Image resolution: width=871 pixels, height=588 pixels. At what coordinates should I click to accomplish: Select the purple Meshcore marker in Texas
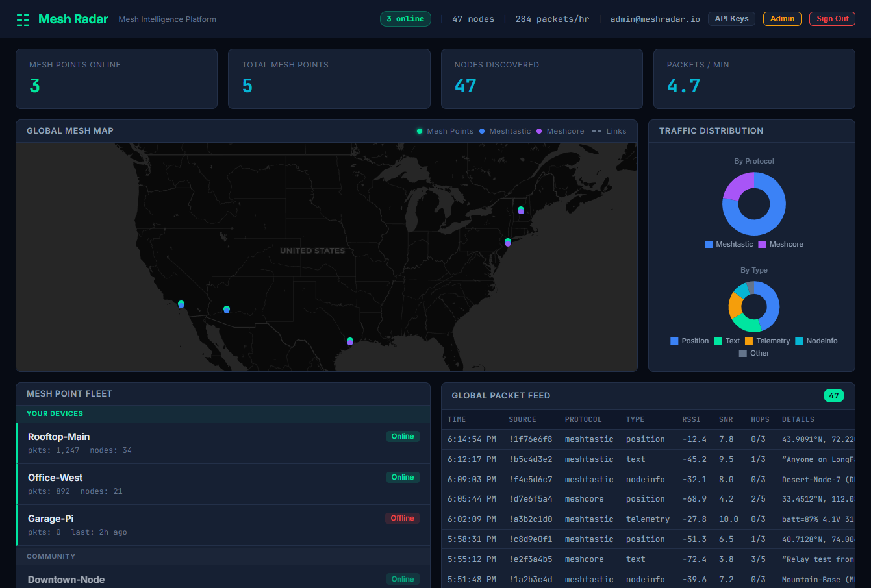coord(349,341)
